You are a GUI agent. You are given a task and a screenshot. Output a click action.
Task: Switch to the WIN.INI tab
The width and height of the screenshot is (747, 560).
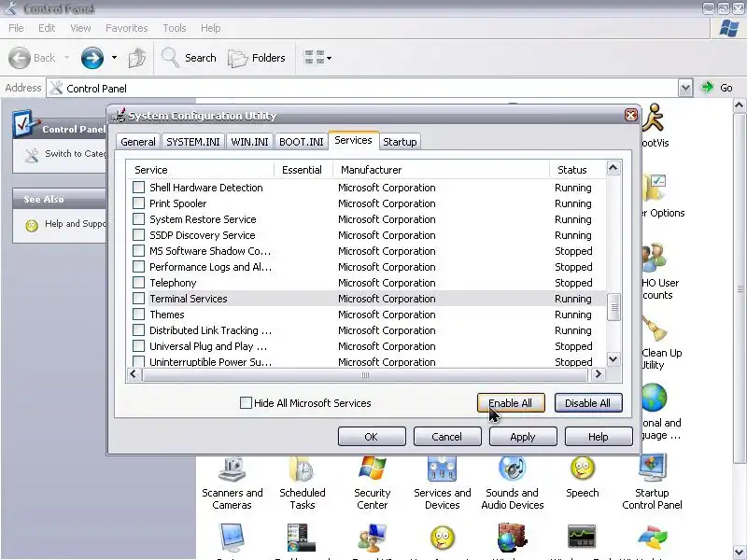pyautogui.click(x=249, y=142)
